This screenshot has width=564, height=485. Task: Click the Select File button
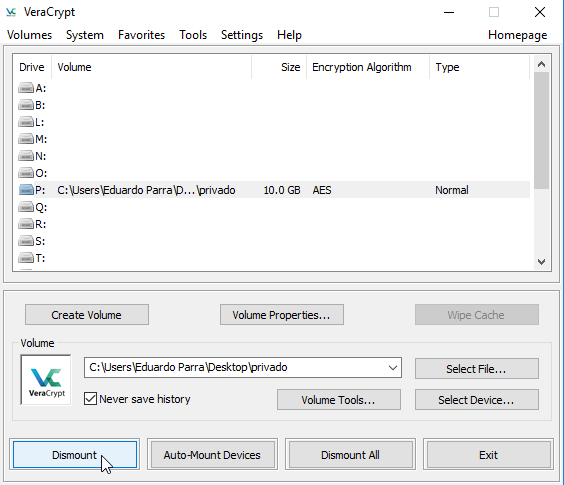pos(477,368)
